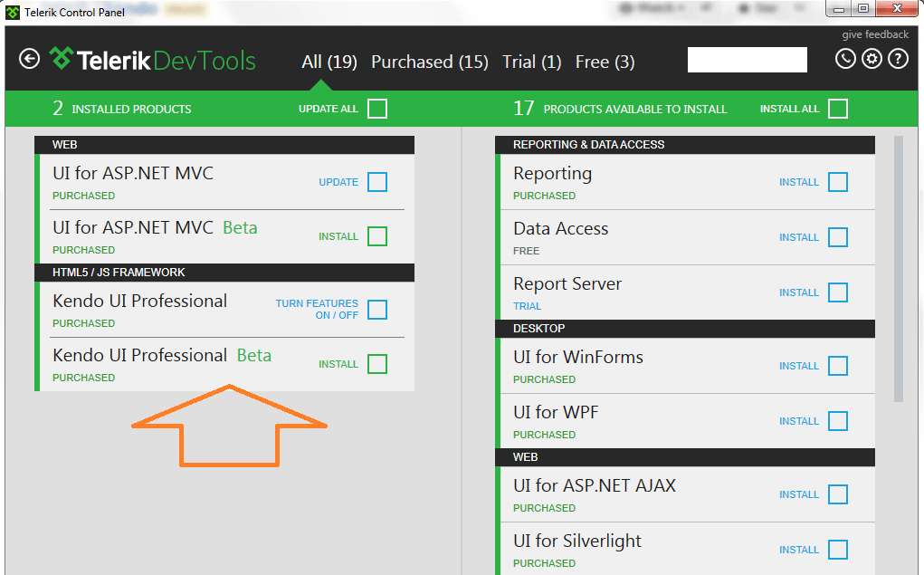
Task: Select the UI for Silverlight product name
Action: pyautogui.click(x=577, y=541)
